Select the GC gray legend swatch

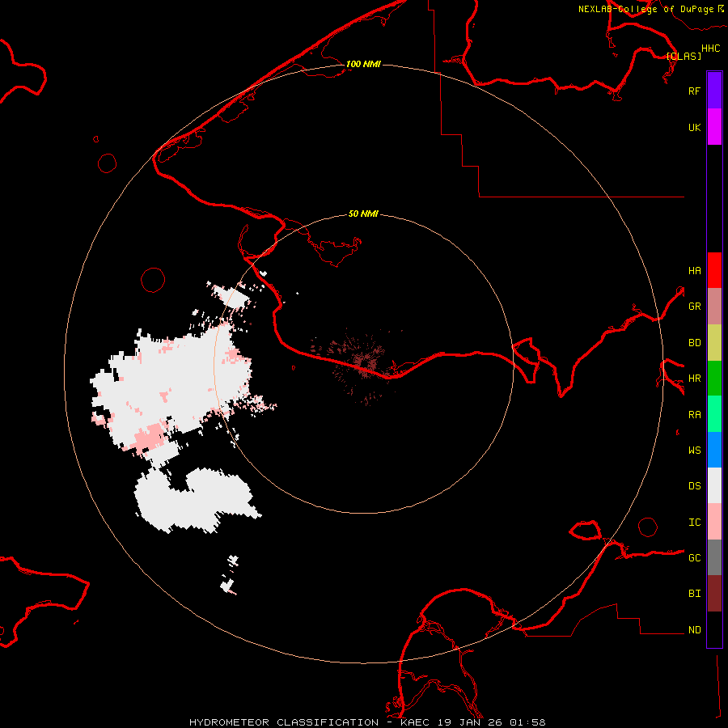tap(714, 557)
